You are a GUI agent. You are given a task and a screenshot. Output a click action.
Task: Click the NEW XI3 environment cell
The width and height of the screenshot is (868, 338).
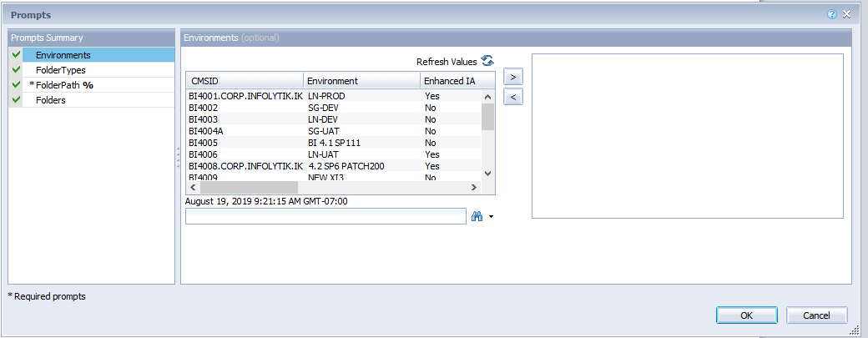(x=326, y=177)
